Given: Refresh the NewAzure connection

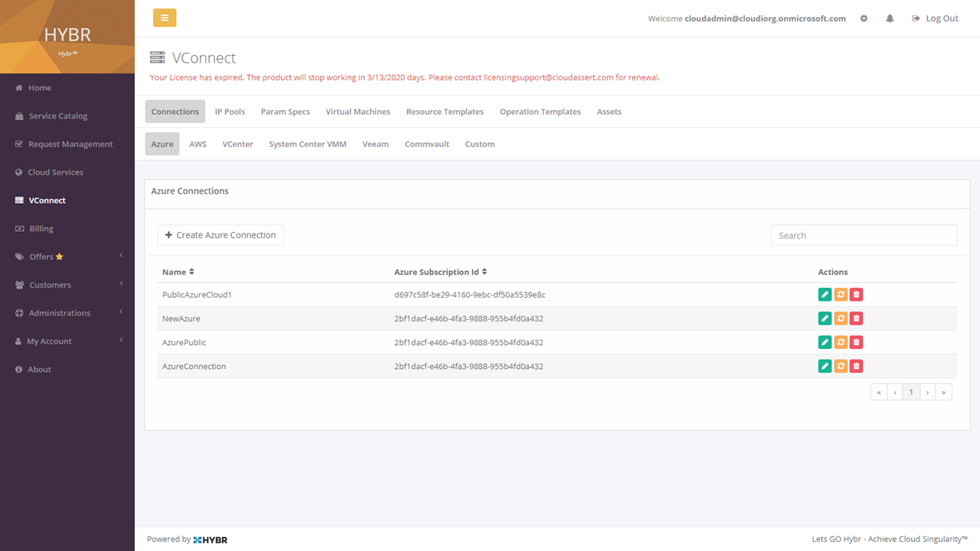Looking at the screenshot, I should pos(841,318).
